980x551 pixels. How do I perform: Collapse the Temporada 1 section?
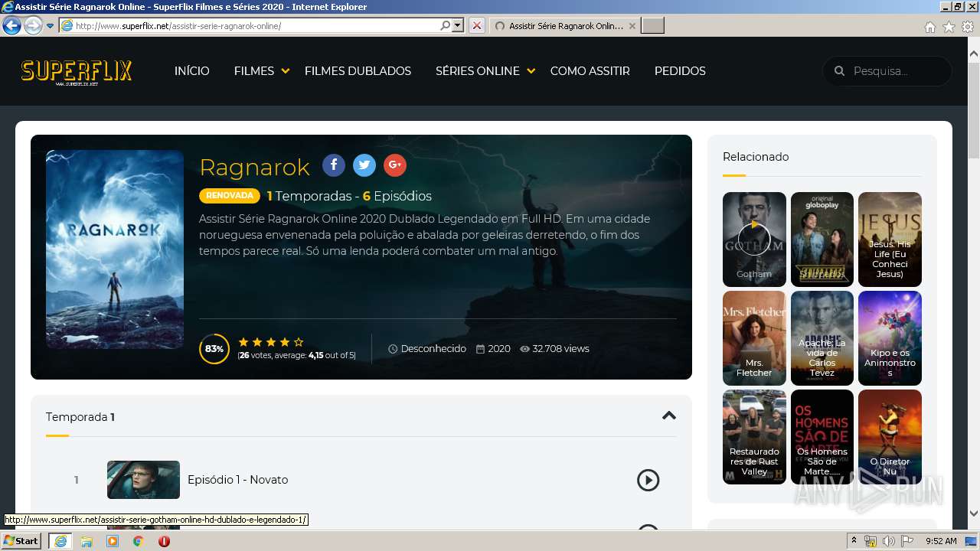pyautogui.click(x=669, y=416)
